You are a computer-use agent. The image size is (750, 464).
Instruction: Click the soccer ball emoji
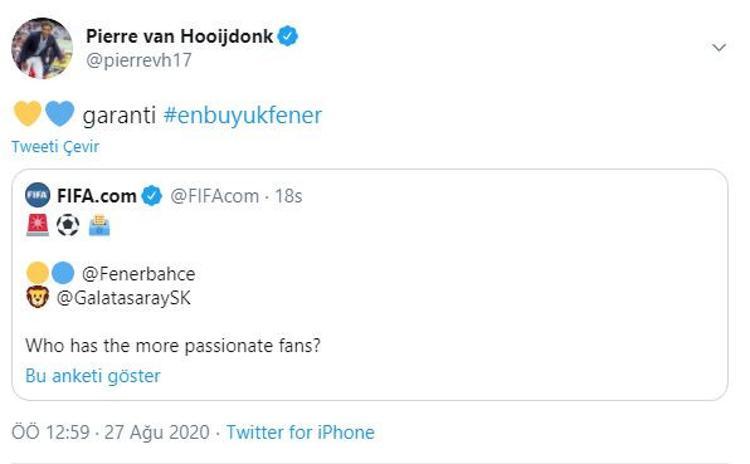tap(68, 225)
